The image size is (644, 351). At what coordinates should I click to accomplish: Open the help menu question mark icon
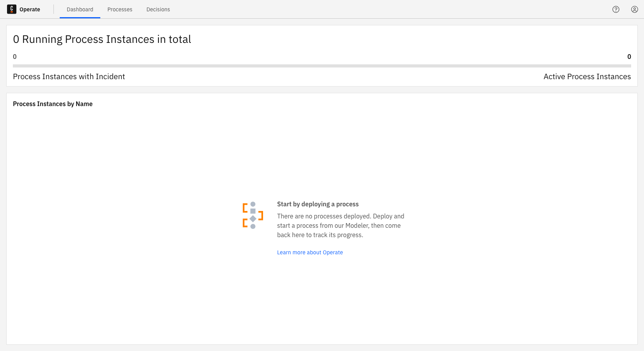[616, 9]
